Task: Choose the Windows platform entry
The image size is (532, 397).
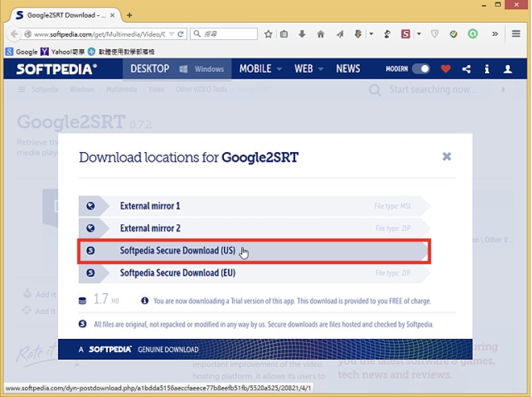Action: (x=202, y=69)
